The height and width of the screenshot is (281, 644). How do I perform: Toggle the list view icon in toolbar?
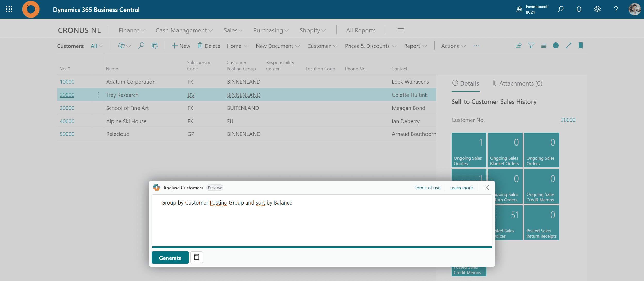[543, 46]
